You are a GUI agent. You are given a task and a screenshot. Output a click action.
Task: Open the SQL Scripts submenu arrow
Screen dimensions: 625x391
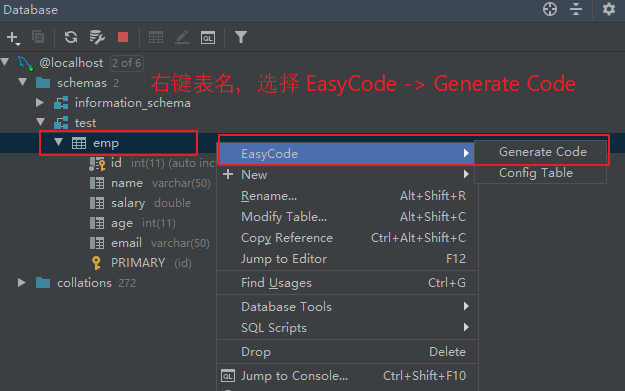pos(466,327)
